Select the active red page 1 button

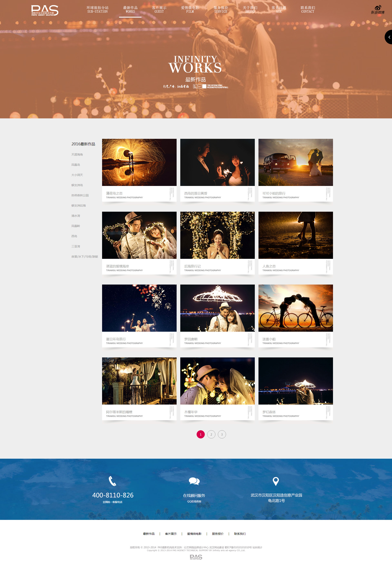(x=200, y=434)
